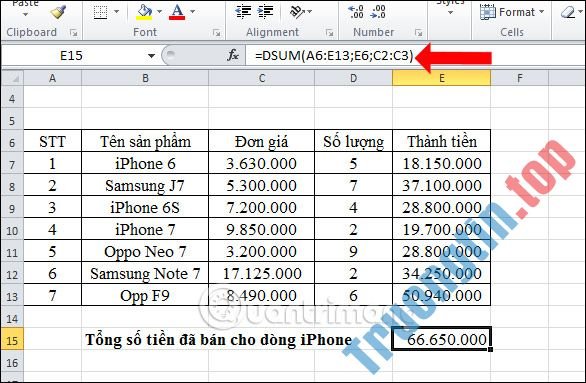Apply the yellow Fill Color bucket
The height and width of the screenshot is (383, 586).
[x=144, y=12]
